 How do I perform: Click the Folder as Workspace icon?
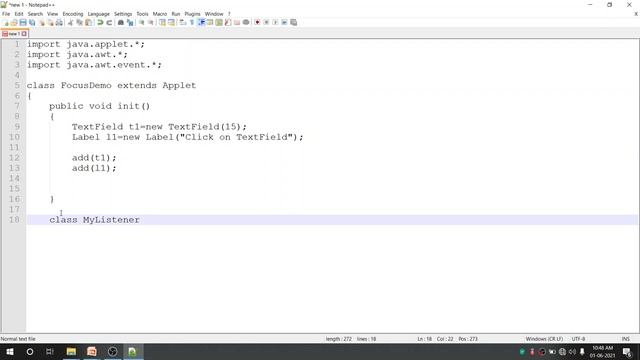[x=237, y=22]
